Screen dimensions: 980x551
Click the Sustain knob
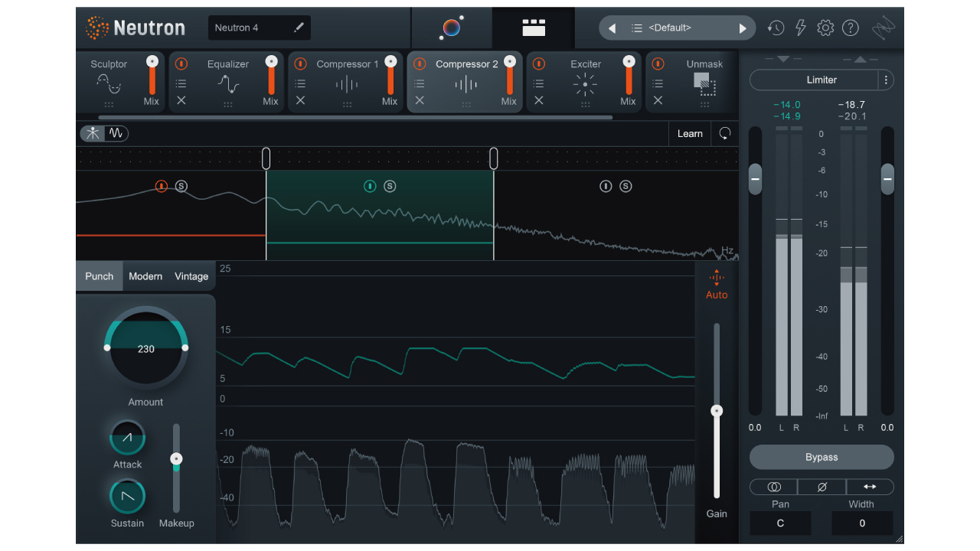coord(127,497)
